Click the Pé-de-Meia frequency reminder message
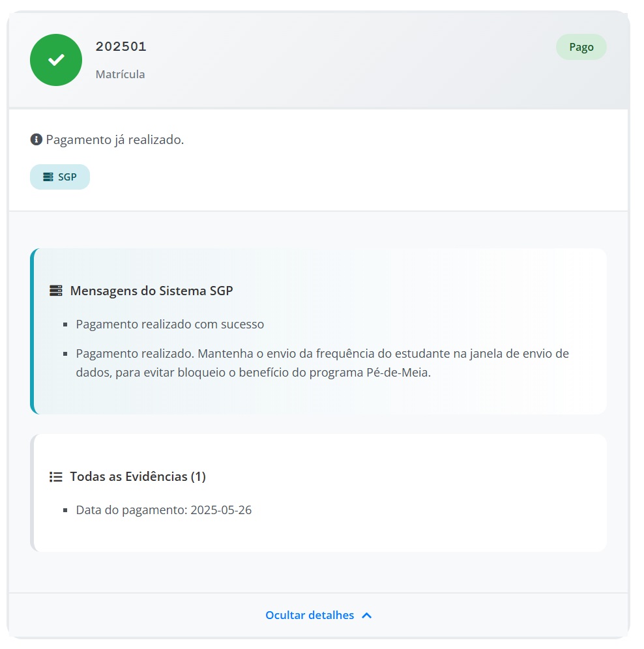The height and width of the screenshot is (649, 644). pyautogui.click(x=322, y=364)
